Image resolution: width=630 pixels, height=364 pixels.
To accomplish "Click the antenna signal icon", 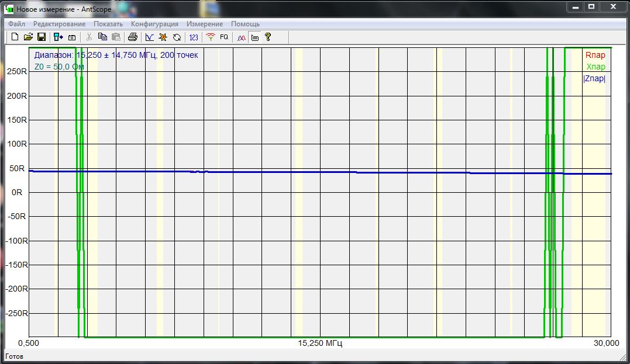I will pos(211,37).
